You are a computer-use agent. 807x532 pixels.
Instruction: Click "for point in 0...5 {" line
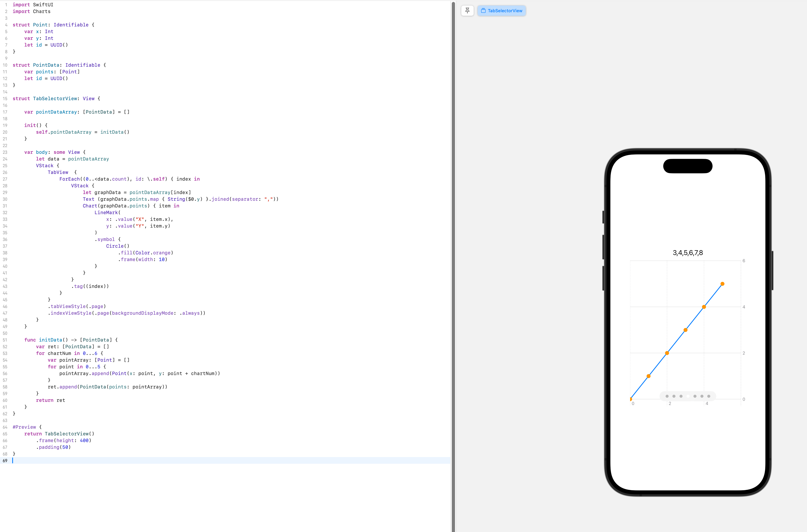(x=77, y=367)
